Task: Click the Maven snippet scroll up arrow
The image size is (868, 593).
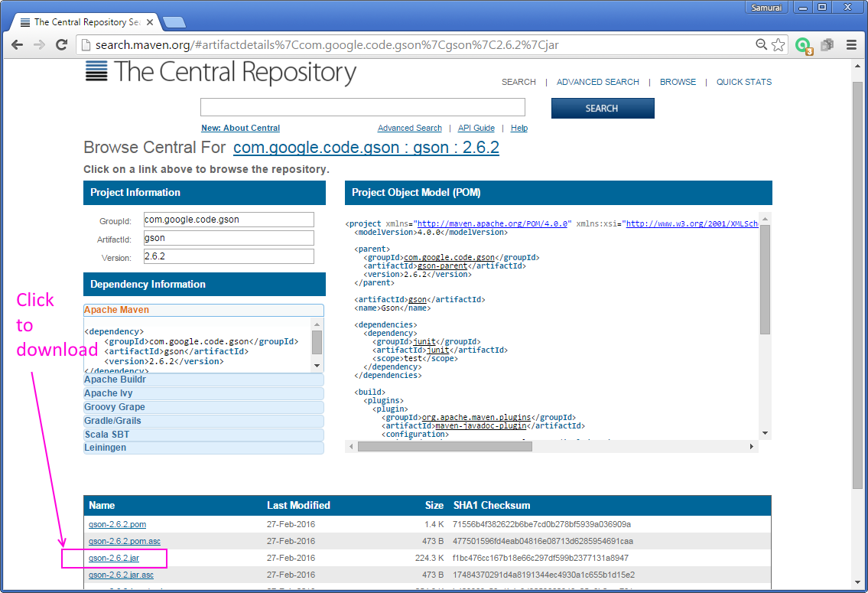Action: [x=317, y=324]
